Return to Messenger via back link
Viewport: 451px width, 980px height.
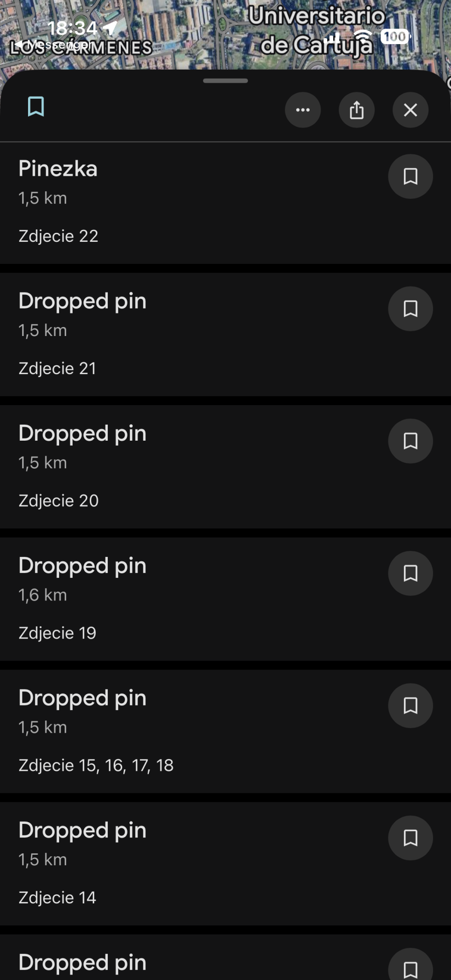(53, 45)
